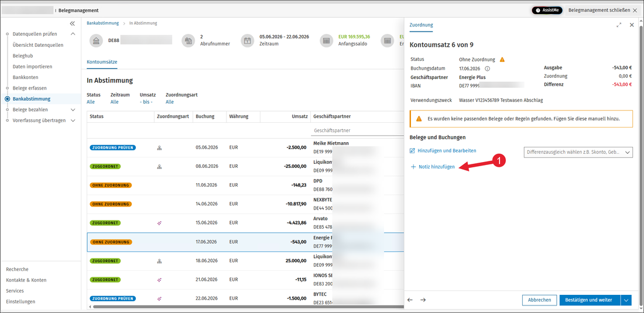Open the Zeitraum filter dropdown
This screenshot has width=644, height=313.
point(115,102)
